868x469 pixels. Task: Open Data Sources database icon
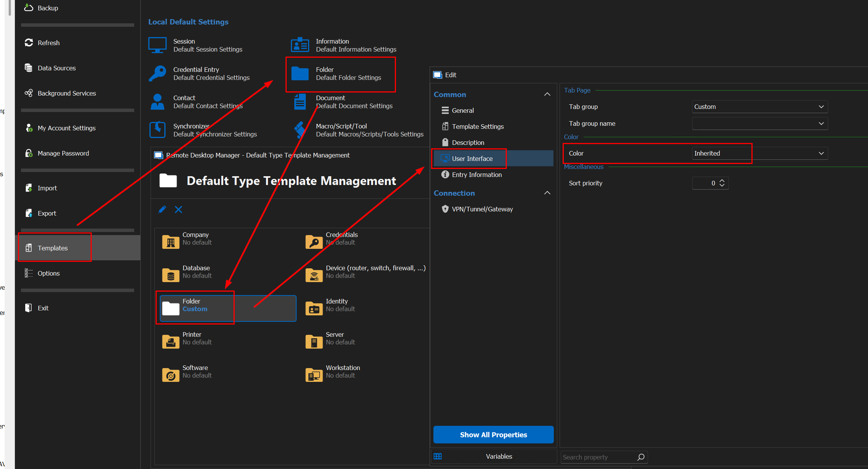click(29, 68)
